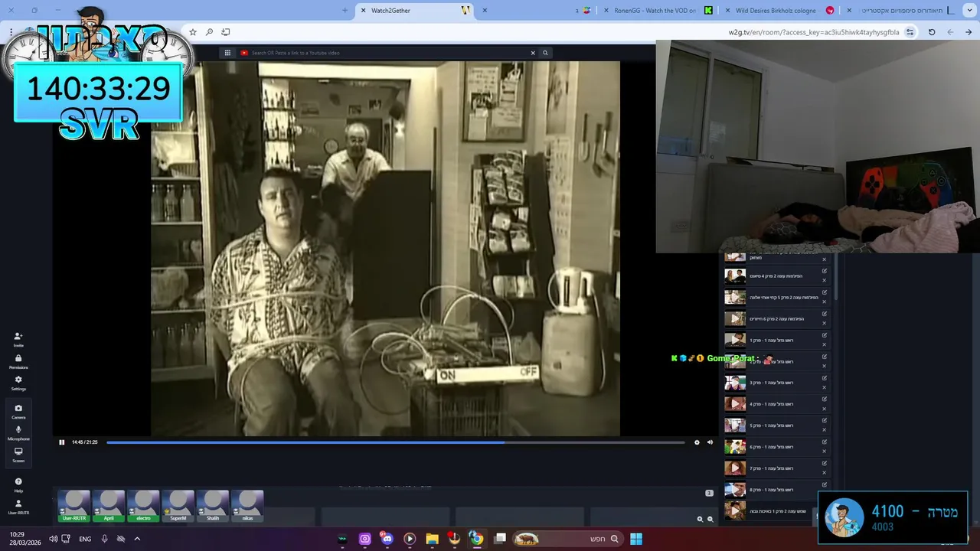The image size is (980, 551).
Task: Play playlist item ראש גדול פרק 5
Action: pos(735,425)
